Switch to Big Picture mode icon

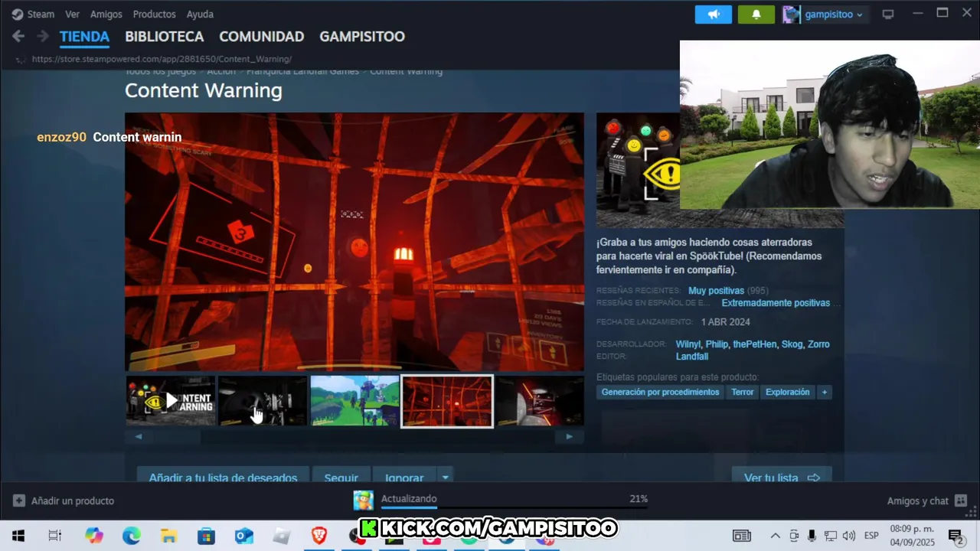click(888, 15)
